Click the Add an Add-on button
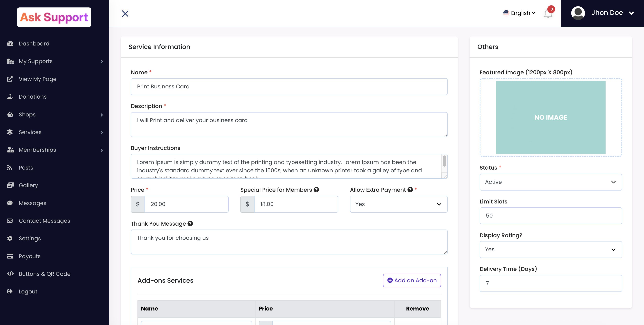This screenshot has width=644, height=325. (412, 280)
